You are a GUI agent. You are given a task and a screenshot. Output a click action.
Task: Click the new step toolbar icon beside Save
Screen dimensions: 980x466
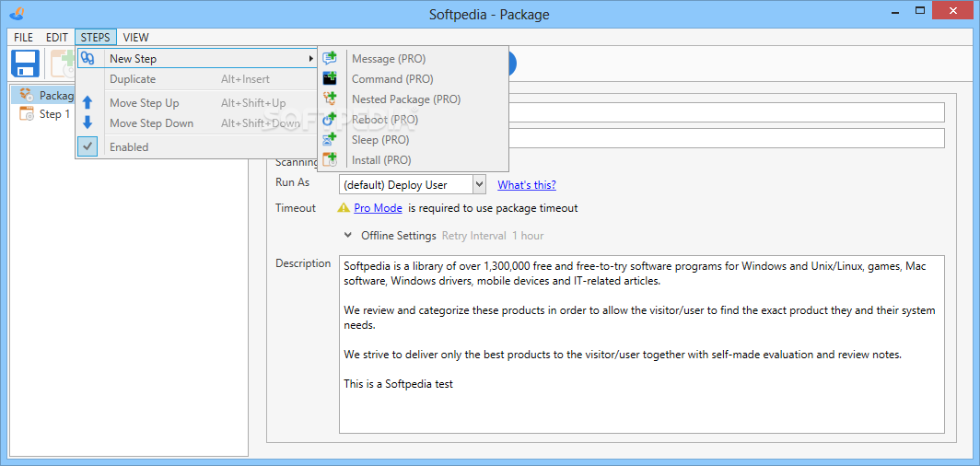(63, 64)
